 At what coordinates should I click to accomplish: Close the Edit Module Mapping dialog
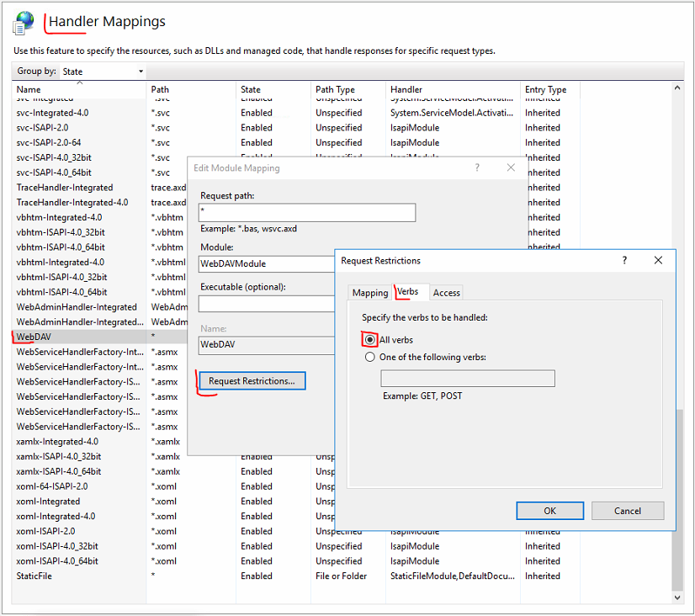511,167
